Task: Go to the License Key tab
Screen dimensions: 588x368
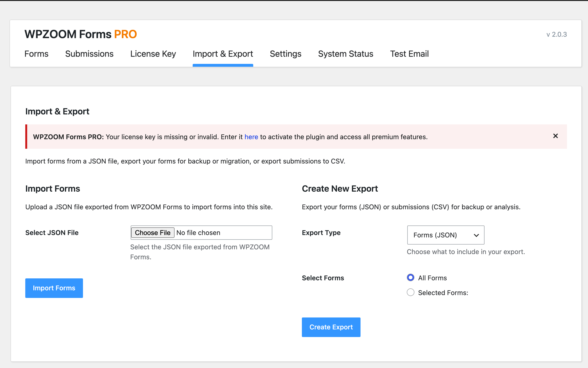Action: [153, 54]
